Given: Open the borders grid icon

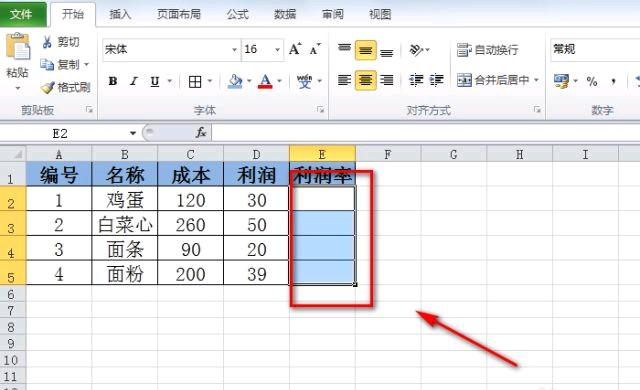Looking at the screenshot, I should click(195, 82).
